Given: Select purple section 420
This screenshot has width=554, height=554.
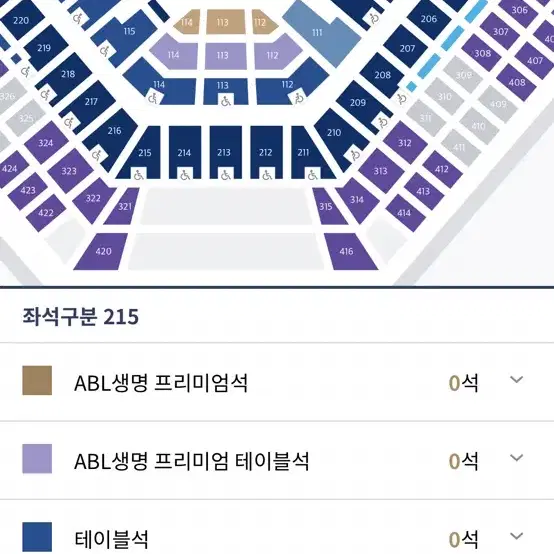Looking at the screenshot, I should point(101,251).
